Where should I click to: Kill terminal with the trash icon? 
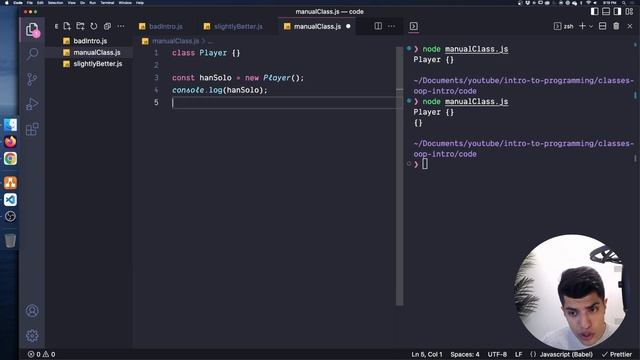tap(616, 26)
